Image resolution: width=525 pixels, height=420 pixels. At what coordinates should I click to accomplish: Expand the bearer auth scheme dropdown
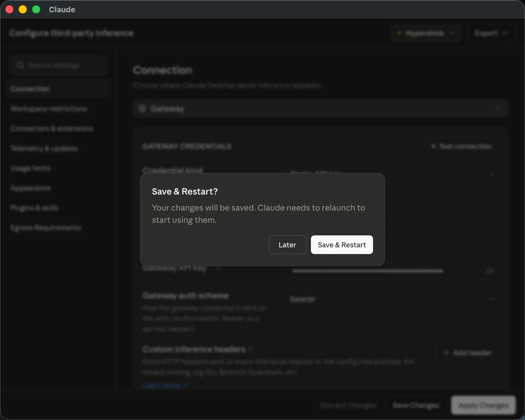coord(392,299)
